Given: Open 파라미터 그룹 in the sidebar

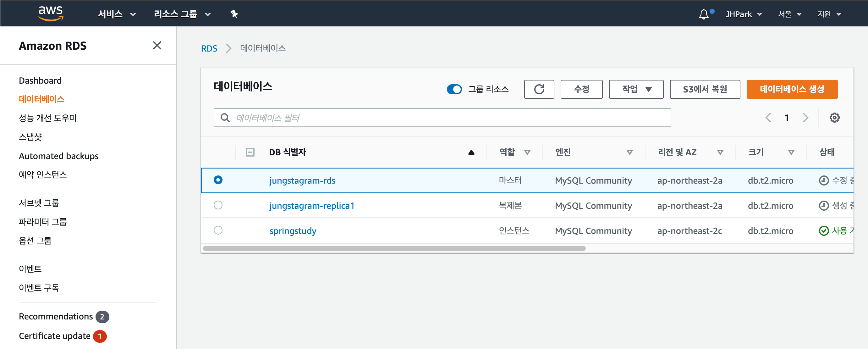Looking at the screenshot, I should (43, 222).
